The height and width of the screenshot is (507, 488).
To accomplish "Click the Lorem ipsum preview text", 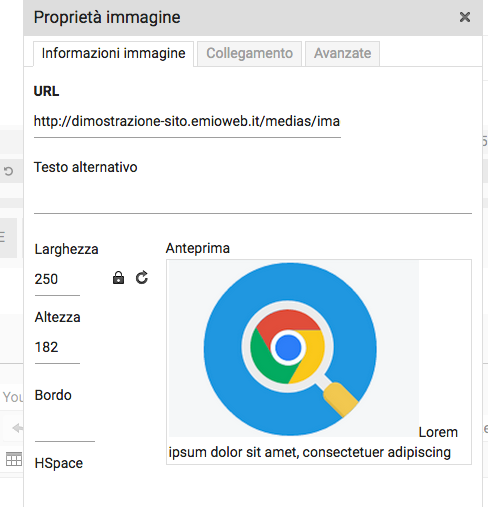I will [313, 443].
